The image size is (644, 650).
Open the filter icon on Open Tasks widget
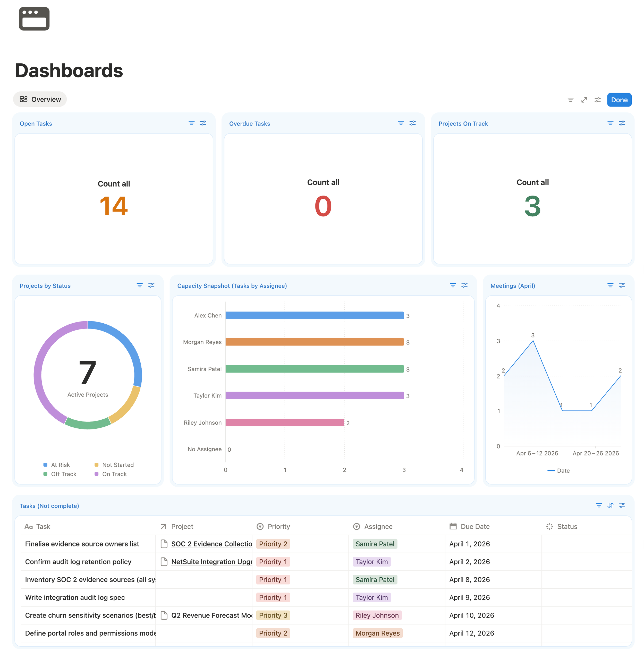tap(191, 123)
